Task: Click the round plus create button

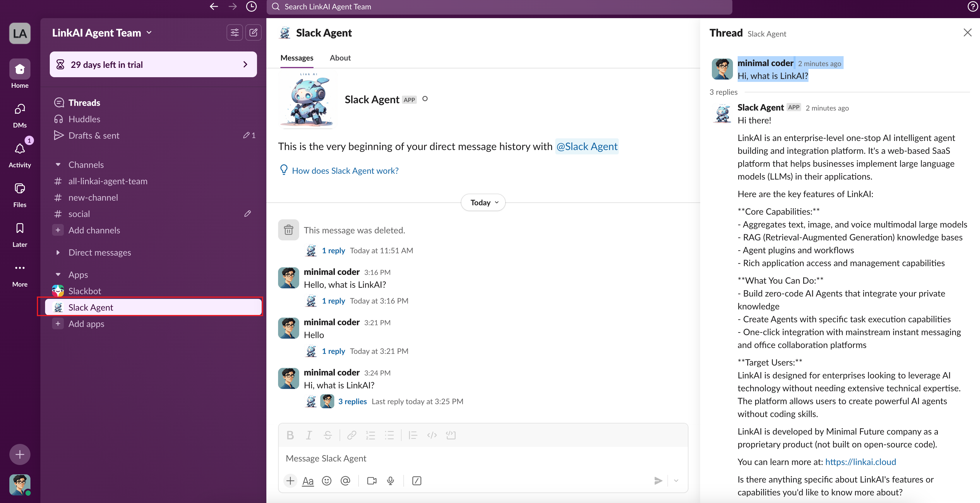Action: pyautogui.click(x=20, y=454)
